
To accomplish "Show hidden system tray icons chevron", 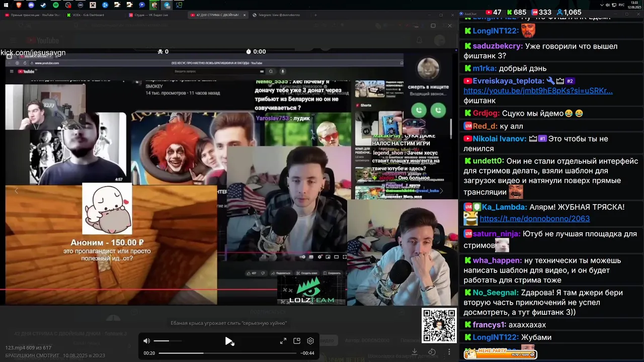I will click(x=602, y=5).
